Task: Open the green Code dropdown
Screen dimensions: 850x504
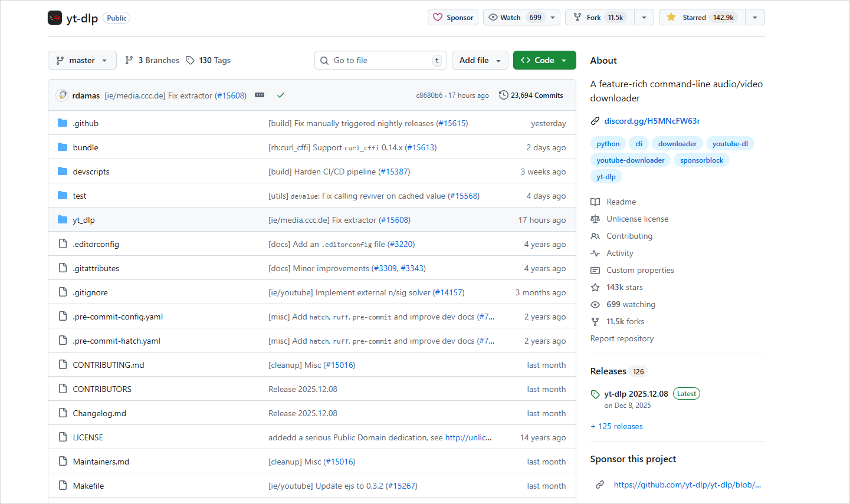Action: (544, 60)
